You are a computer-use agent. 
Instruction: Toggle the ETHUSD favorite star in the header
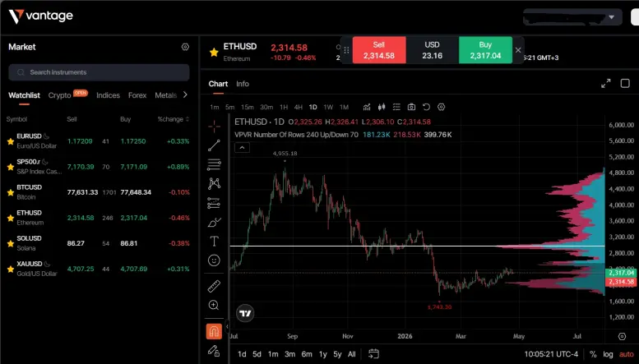click(x=214, y=52)
